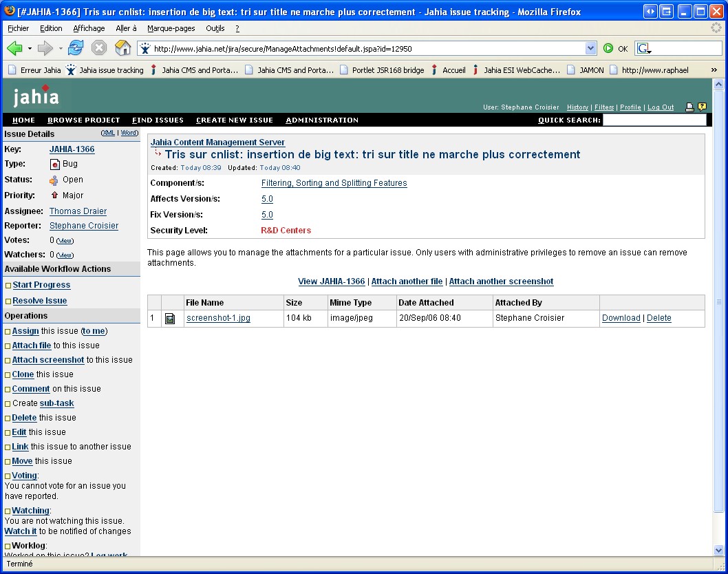The image size is (728, 574).
Task: Delete the screenshot-1.jpg attachment
Action: point(659,318)
